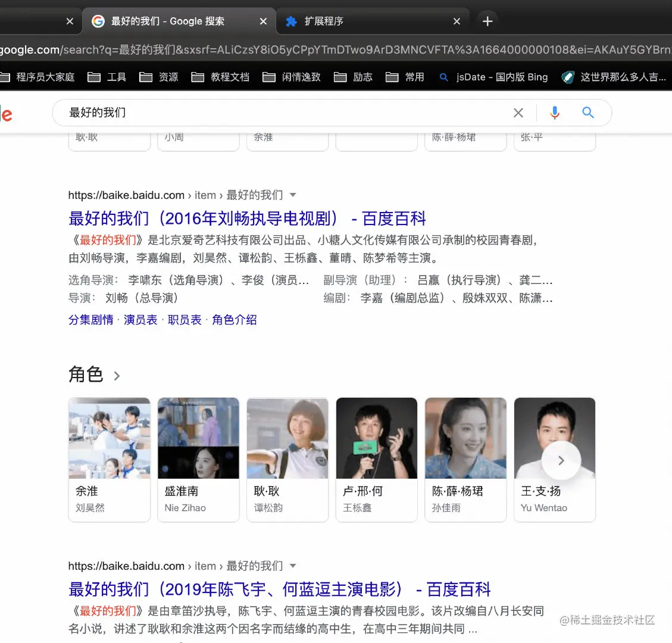The width and height of the screenshot is (672, 643).
Task: Open the 角色介绍 sitelink
Action: pos(235,320)
